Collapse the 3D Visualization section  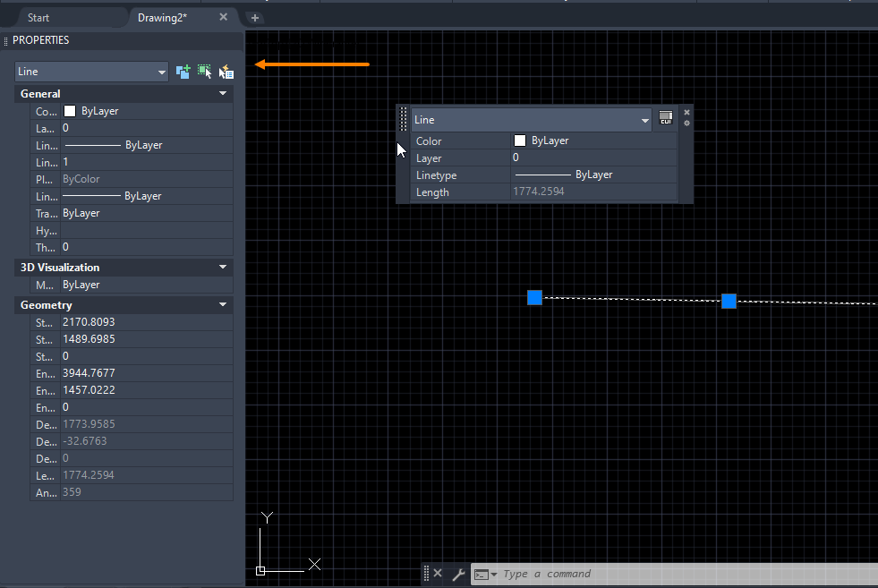222,267
